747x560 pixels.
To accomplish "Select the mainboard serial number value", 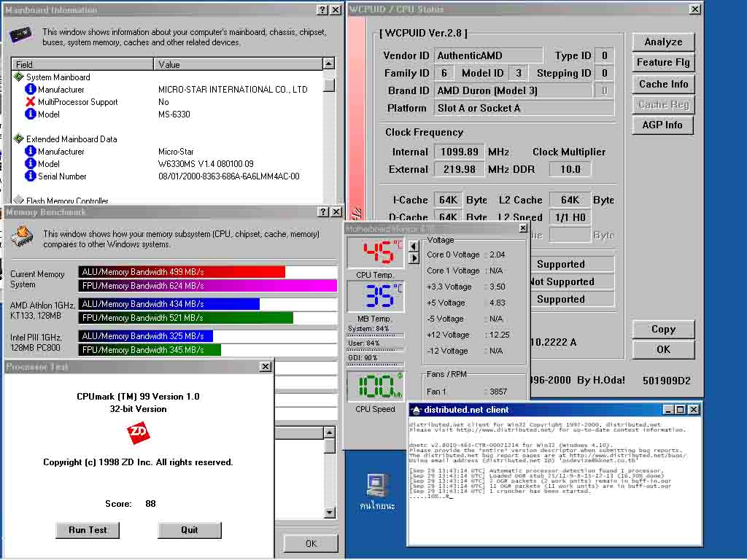I will tap(228, 176).
